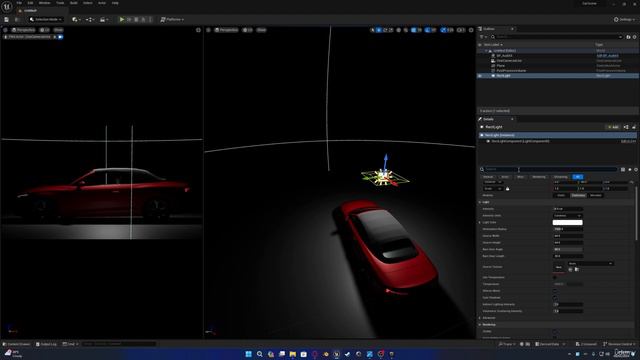Toggle Affects World checkbox
Screen dimensions: 640x360
(554, 291)
